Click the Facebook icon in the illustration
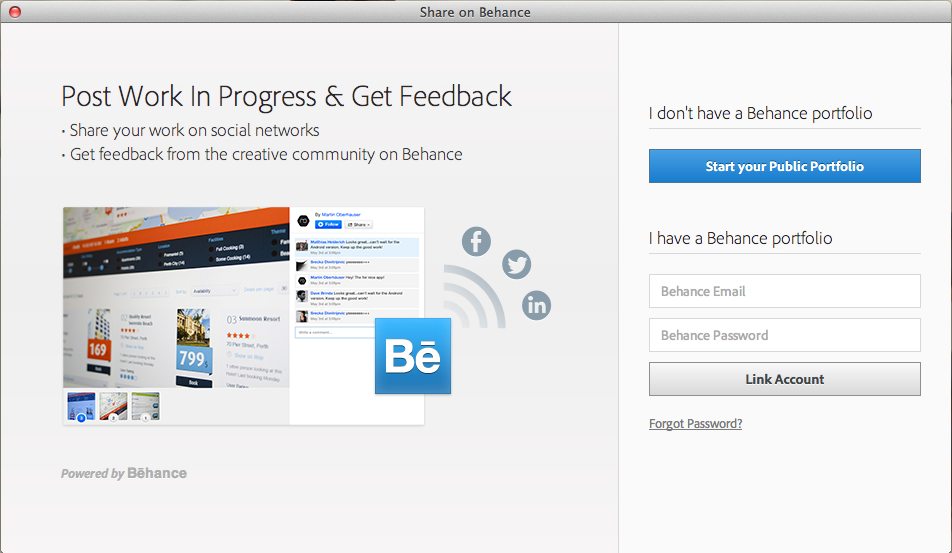The width and height of the screenshot is (952, 553). (477, 241)
